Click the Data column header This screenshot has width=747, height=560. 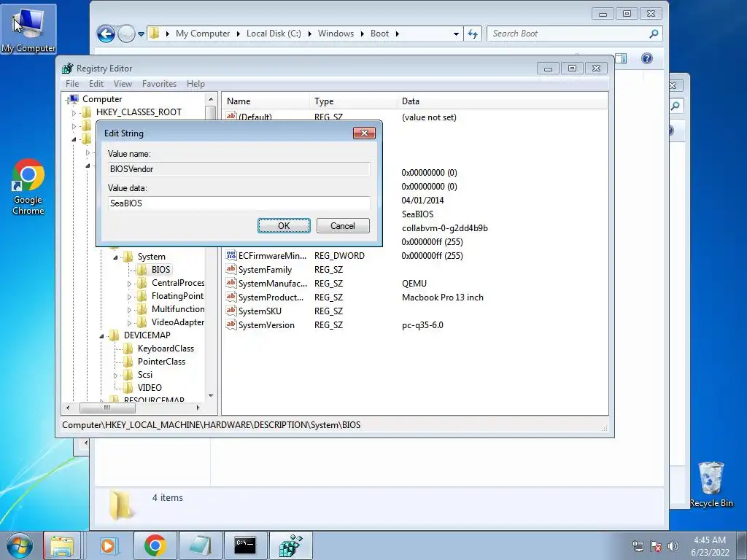point(502,101)
